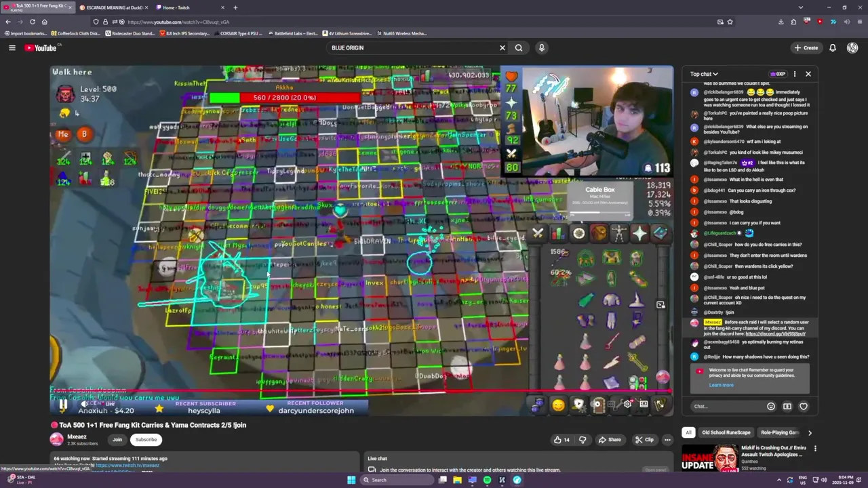Like the video with 14 likes

point(561,439)
